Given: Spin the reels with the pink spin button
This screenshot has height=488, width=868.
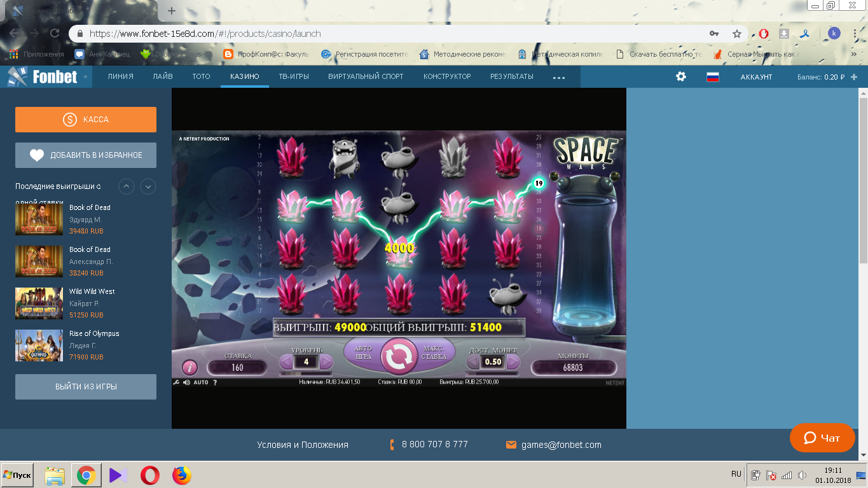Looking at the screenshot, I should [x=399, y=356].
